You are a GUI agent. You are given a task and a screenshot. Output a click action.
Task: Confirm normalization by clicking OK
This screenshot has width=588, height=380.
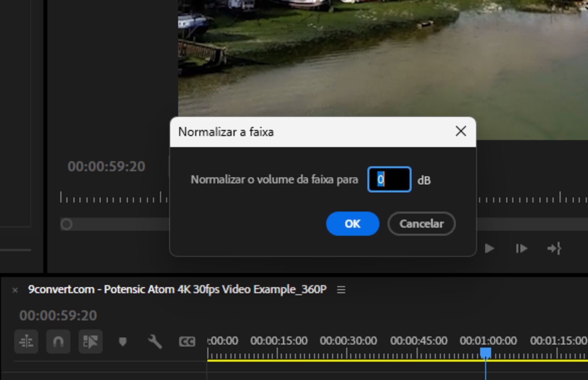click(352, 224)
